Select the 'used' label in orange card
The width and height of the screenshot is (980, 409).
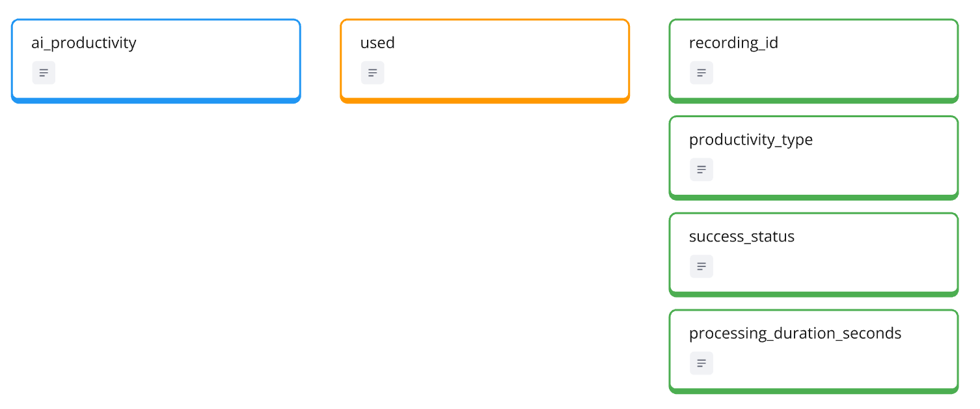pos(377,43)
